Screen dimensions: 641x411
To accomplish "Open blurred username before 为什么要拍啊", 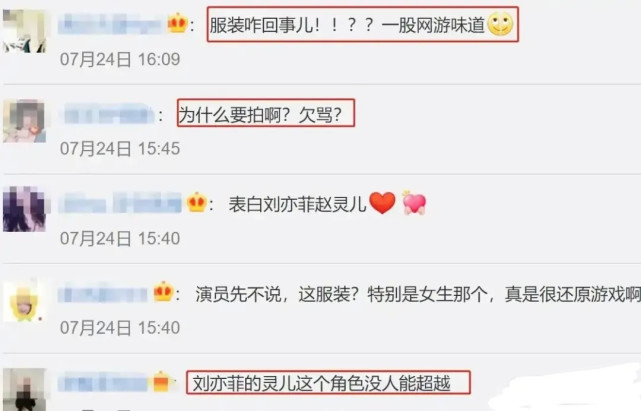I will click(109, 114).
